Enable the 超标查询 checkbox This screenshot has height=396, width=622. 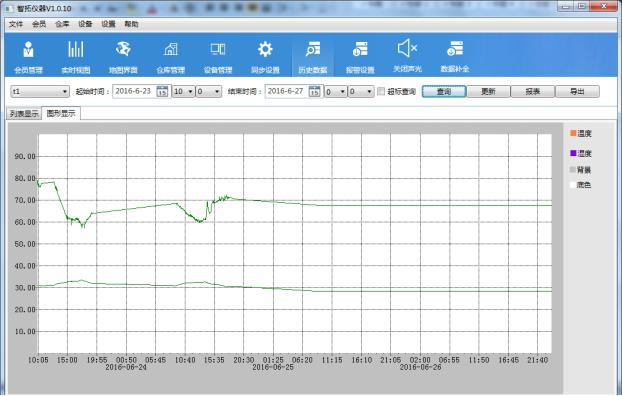pos(381,92)
